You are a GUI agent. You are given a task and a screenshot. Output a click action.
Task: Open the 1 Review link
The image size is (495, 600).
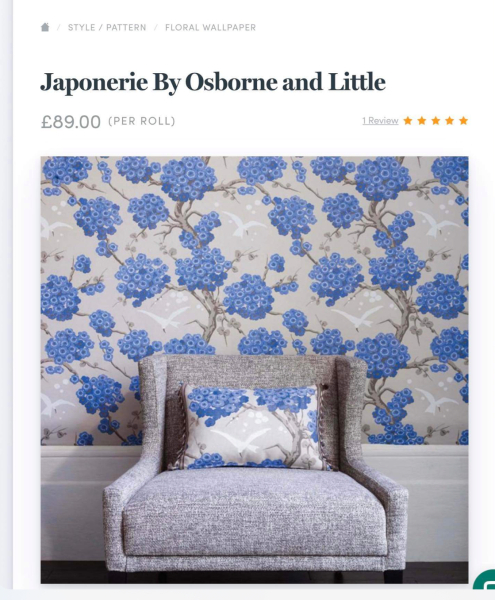(x=380, y=121)
